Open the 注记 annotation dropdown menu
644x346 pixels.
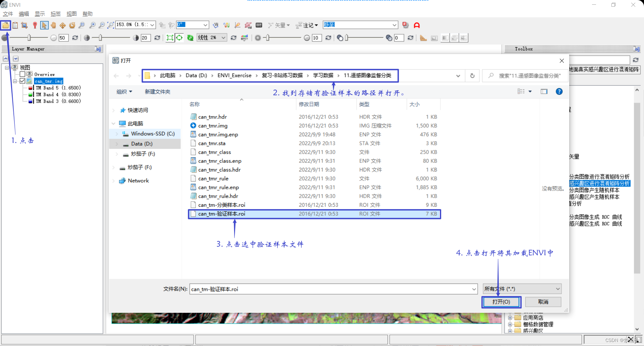coord(307,25)
